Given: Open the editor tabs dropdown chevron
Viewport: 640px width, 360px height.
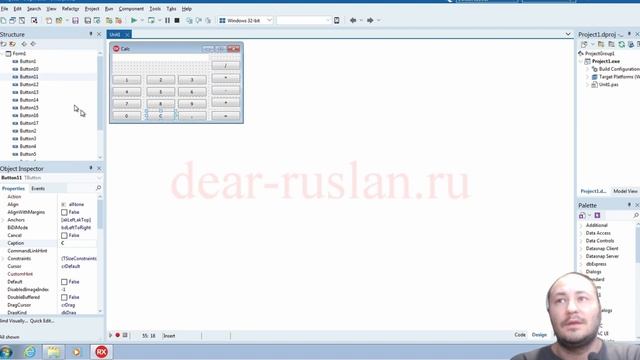Looking at the screenshot, I should point(568,34).
